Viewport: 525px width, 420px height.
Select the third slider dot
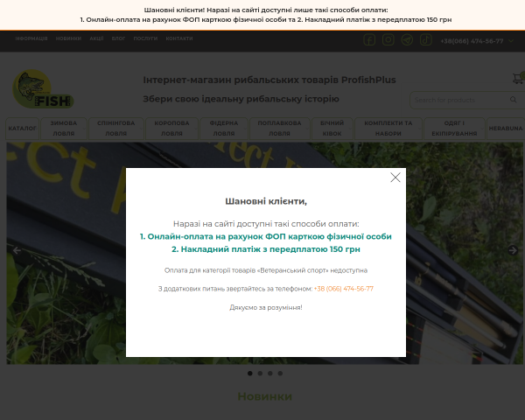pyautogui.click(x=269, y=374)
